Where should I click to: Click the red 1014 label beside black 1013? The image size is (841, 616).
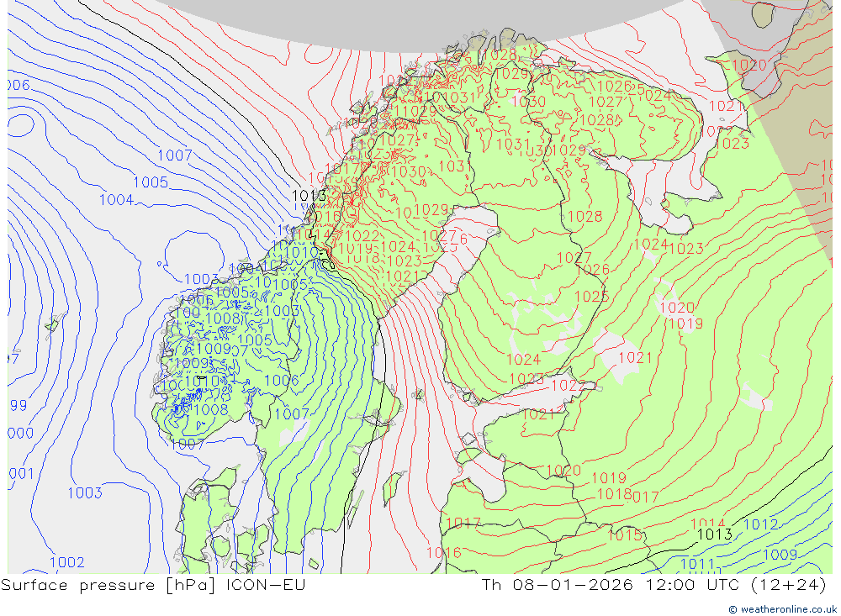coord(707,524)
